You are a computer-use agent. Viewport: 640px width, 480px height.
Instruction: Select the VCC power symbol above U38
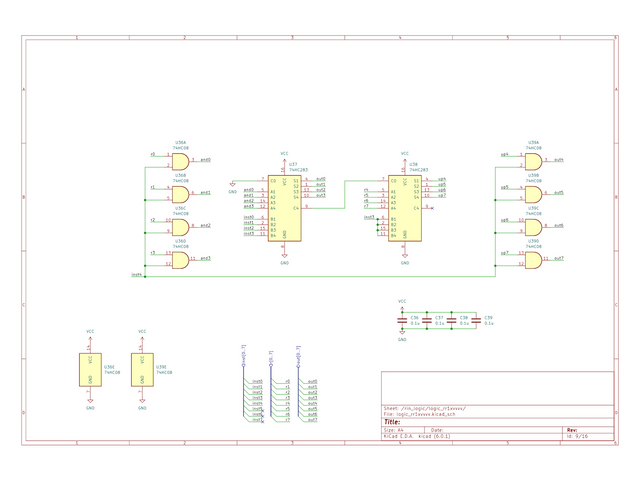(404, 155)
